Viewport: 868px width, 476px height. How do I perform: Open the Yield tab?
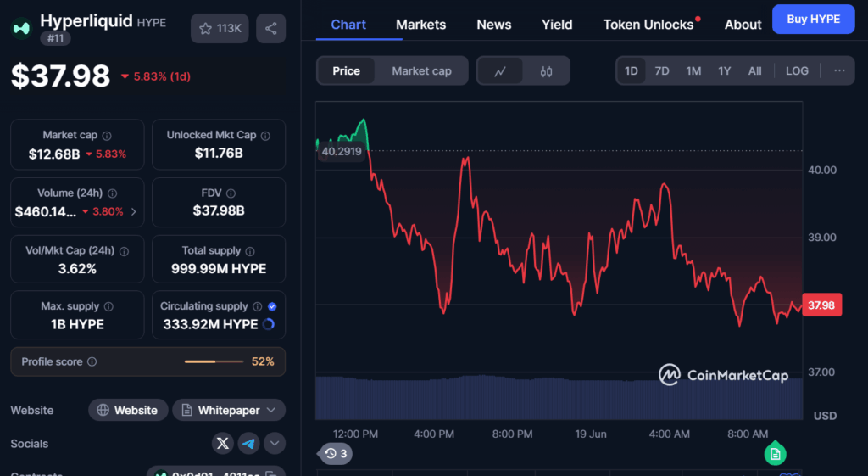point(557,25)
